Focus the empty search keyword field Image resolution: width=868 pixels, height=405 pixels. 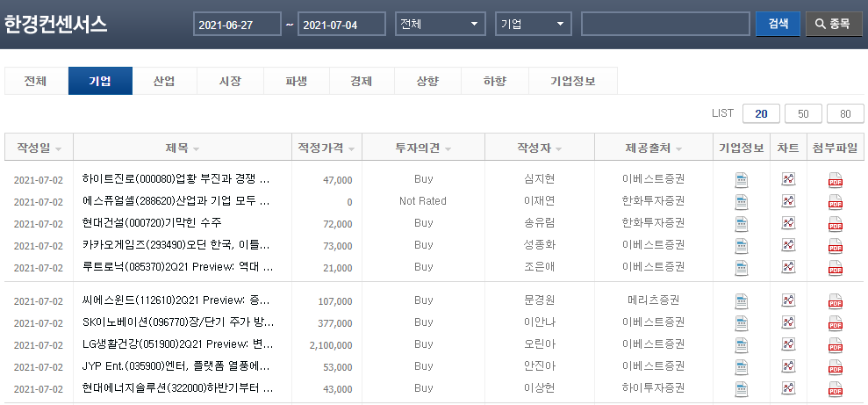[666, 24]
